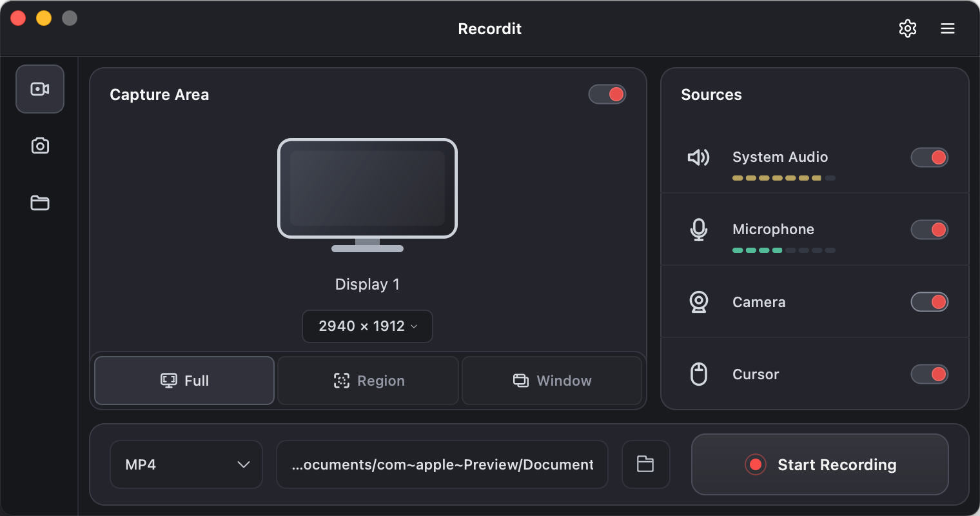The height and width of the screenshot is (516, 980).
Task: Click the Cursor label text
Action: click(x=756, y=374)
